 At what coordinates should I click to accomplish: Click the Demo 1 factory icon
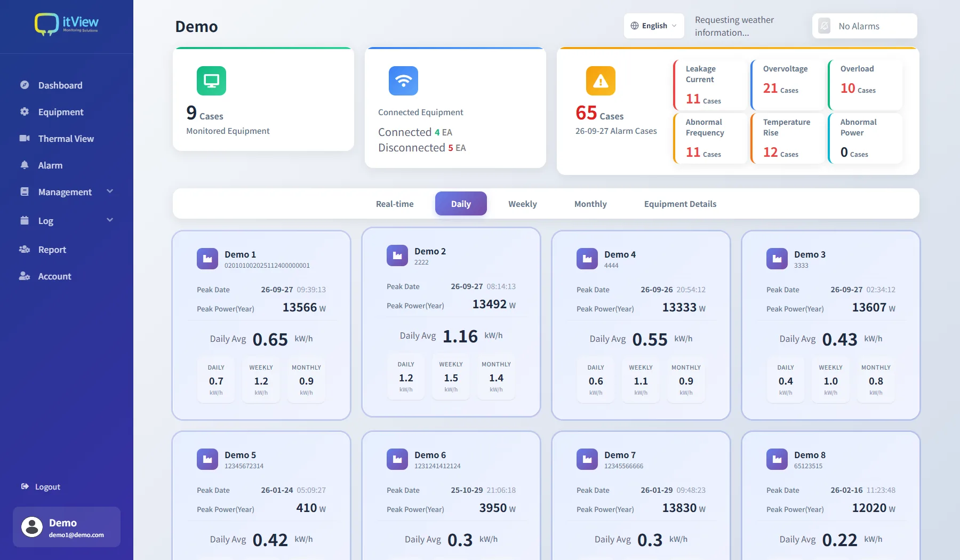tap(207, 259)
